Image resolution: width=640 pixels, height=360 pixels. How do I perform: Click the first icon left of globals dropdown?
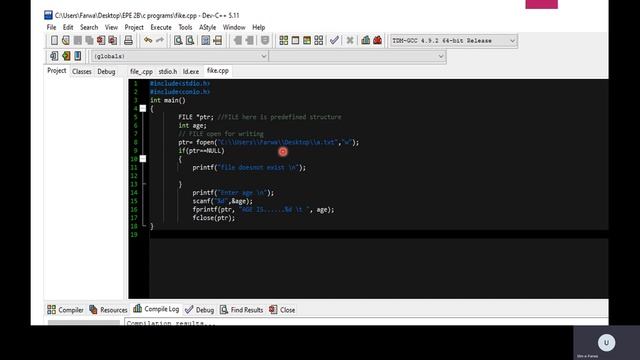54,56
